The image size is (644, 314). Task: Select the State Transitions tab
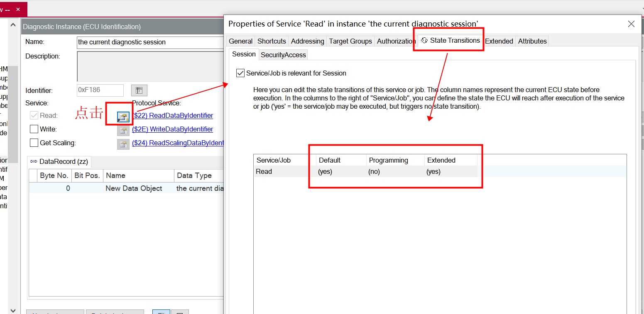pyautogui.click(x=451, y=40)
